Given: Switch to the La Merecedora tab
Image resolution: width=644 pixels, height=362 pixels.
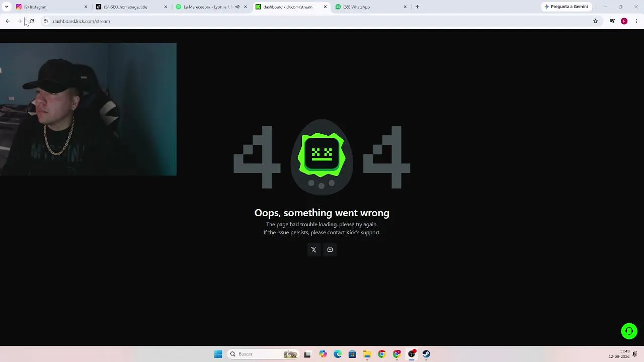Looking at the screenshot, I should point(211,7).
